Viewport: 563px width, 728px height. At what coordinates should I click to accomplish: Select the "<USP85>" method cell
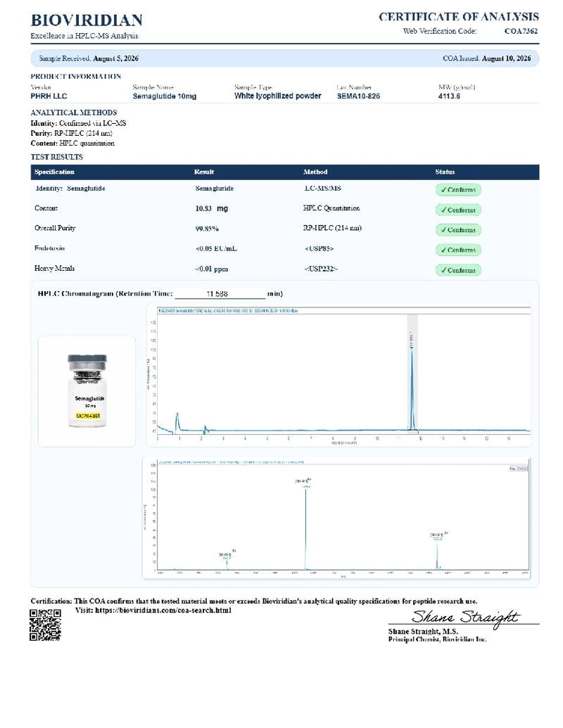(319, 249)
